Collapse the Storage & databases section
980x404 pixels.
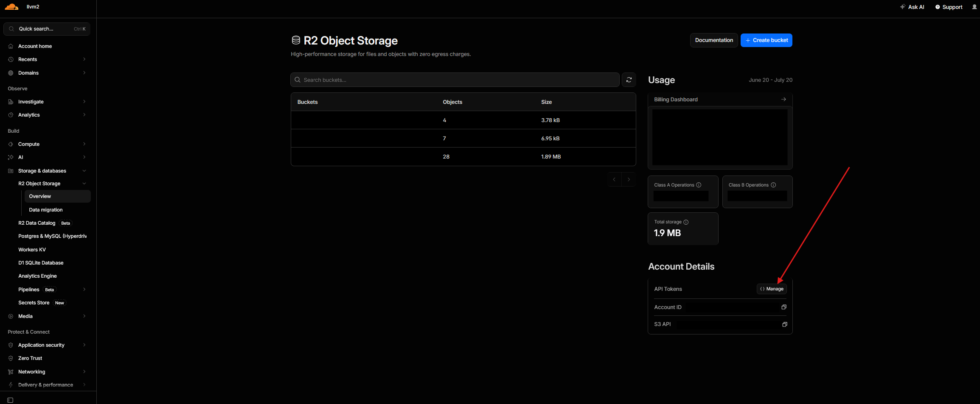pyautogui.click(x=84, y=171)
